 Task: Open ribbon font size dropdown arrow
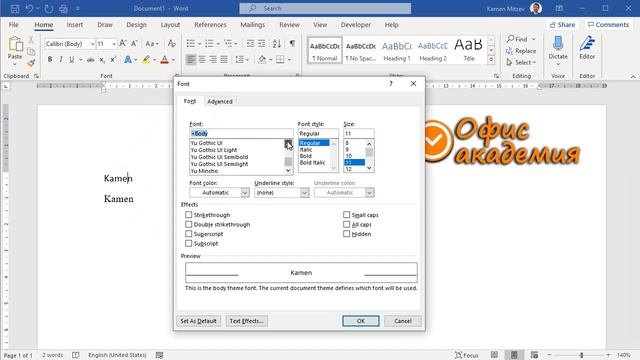click(x=114, y=44)
